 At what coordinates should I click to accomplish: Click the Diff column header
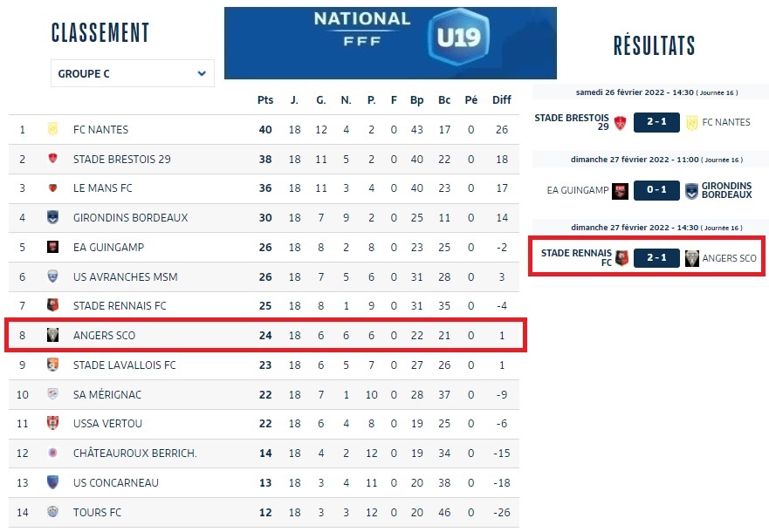coord(501,100)
